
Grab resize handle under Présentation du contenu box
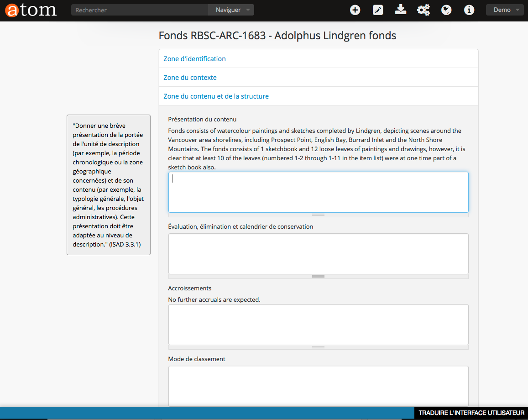coord(318,215)
